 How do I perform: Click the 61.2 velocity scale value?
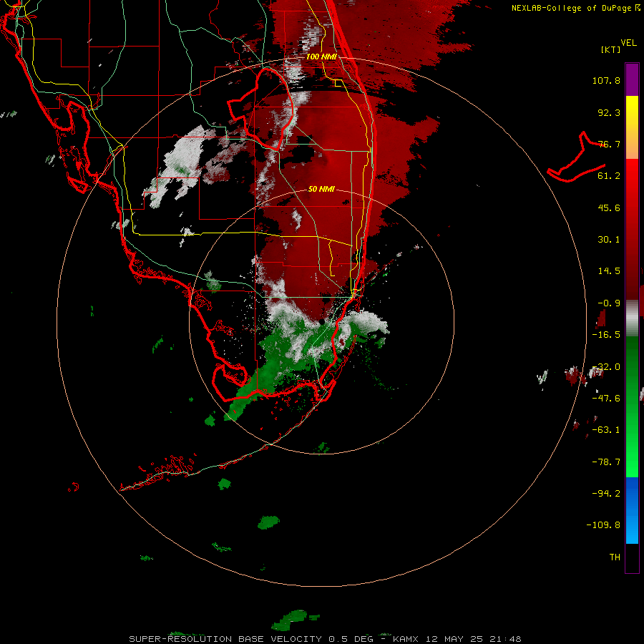(609, 176)
